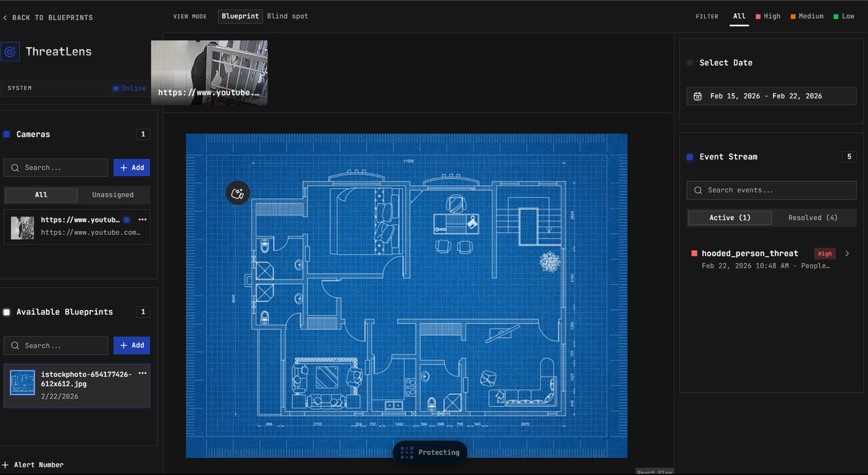This screenshot has height=475, width=868.
Task: Switch to the Blind spot view mode
Action: pyautogui.click(x=287, y=16)
